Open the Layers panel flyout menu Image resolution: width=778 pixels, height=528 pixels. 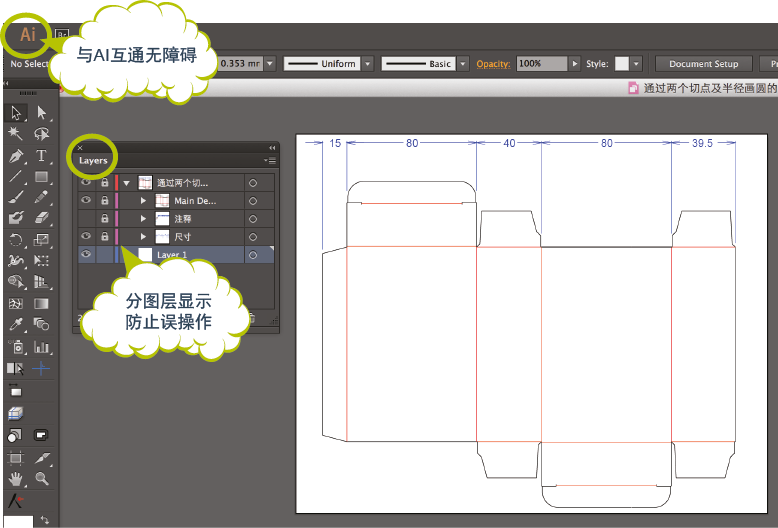(271, 160)
